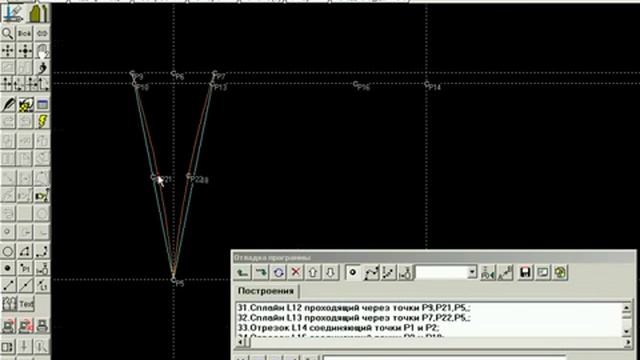Select the filled point tool
The height and width of the screenshot is (360, 640).
click(x=8, y=268)
